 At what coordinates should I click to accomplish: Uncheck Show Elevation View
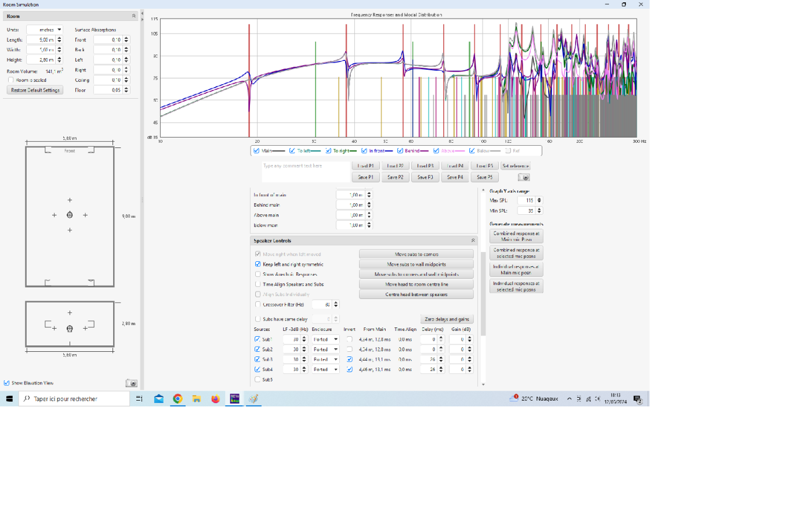click(6, 383)
